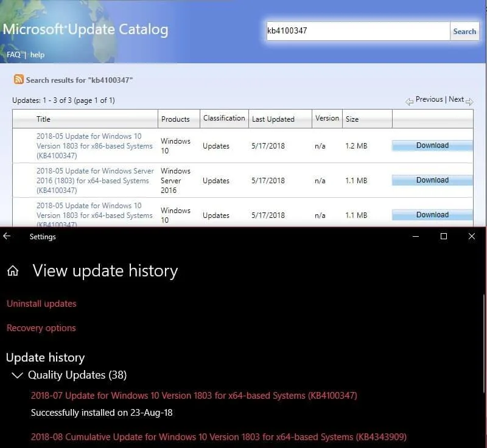The image size is (487, 448).
Task: Click the Microsoft Update Catalog logo title
Action: [85, 29]
